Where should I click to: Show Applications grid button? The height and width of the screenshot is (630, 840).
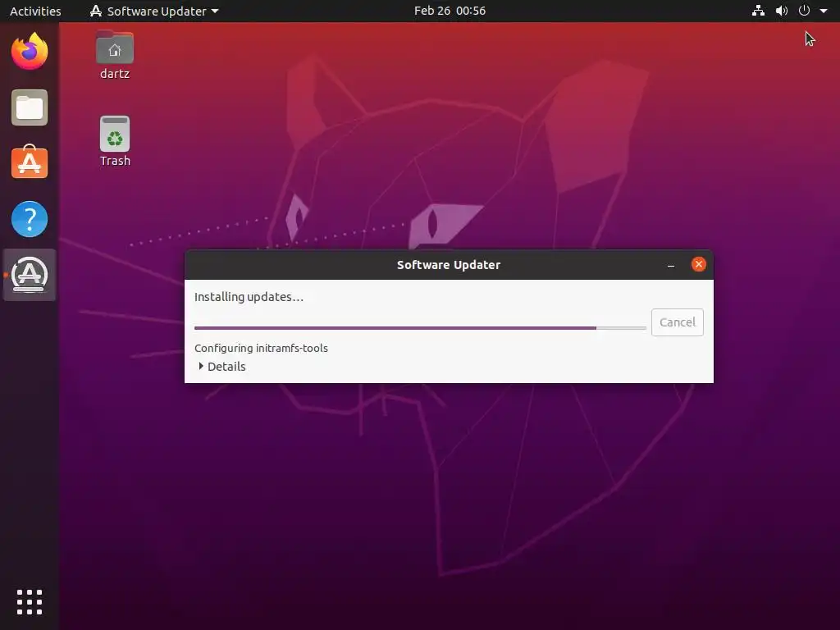click(30, 602)
